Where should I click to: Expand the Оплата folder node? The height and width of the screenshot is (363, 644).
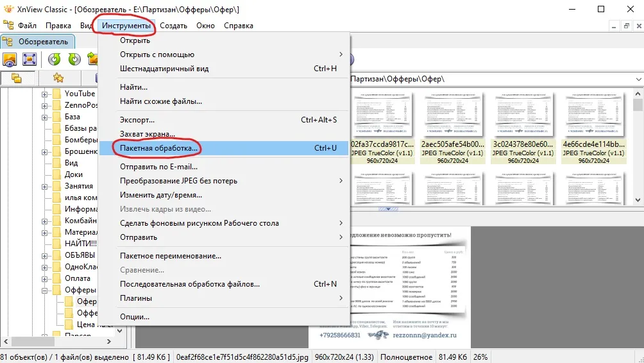(44, 279)
